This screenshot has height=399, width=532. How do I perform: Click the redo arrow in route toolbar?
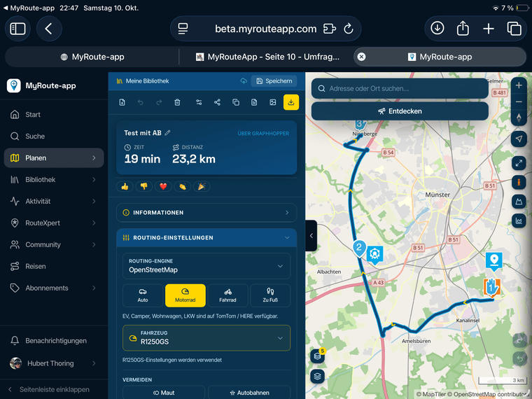point(159,102)
